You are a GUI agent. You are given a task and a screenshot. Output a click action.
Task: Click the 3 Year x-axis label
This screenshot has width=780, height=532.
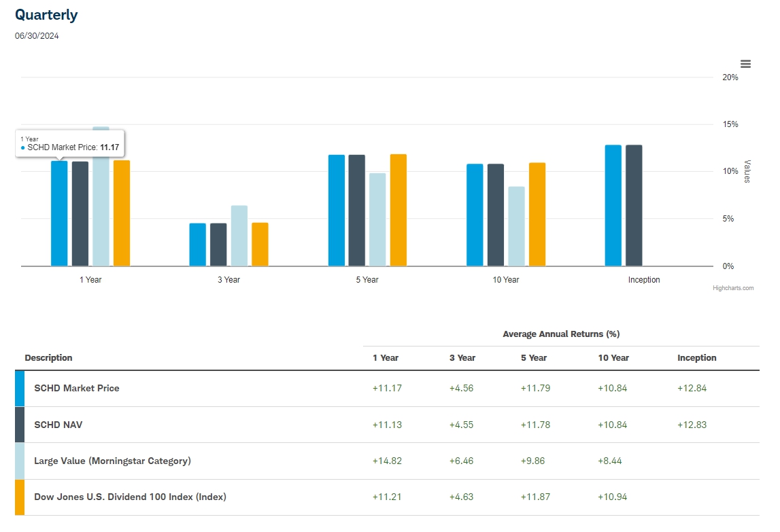click(x=228, y=280)
